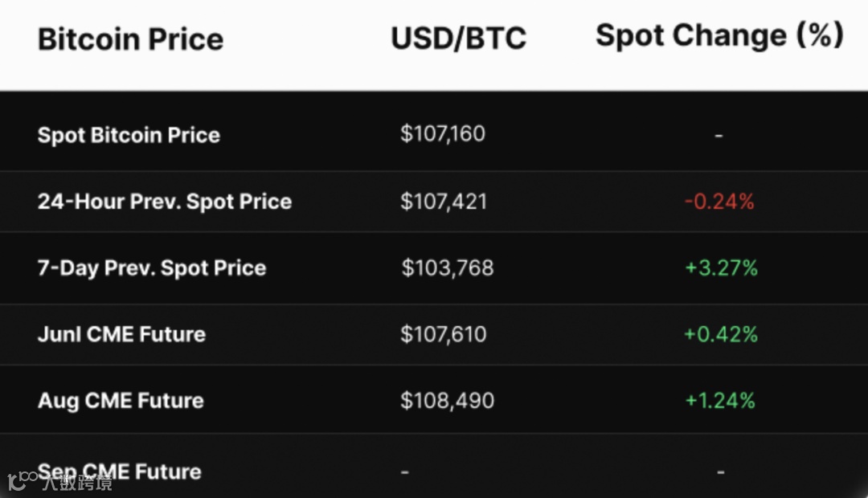This screenshot has height=498, width=868.
Task: Select the $107,610 futures price
Action: (x=444, y=334)
